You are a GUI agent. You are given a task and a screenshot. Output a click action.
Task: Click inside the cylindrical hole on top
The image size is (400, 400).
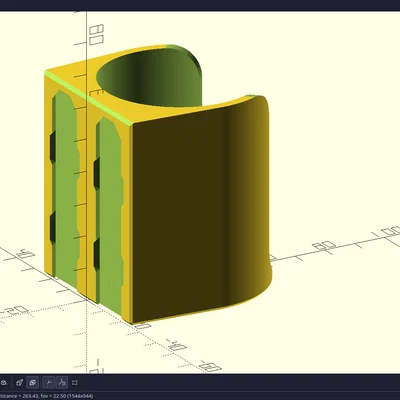point(147,77)
